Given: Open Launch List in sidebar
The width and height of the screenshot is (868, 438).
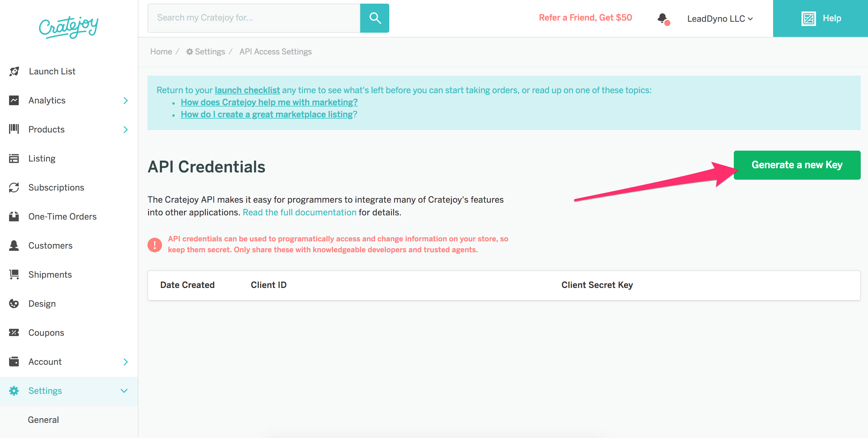Looking at the screenshot, I should point(52,71).
